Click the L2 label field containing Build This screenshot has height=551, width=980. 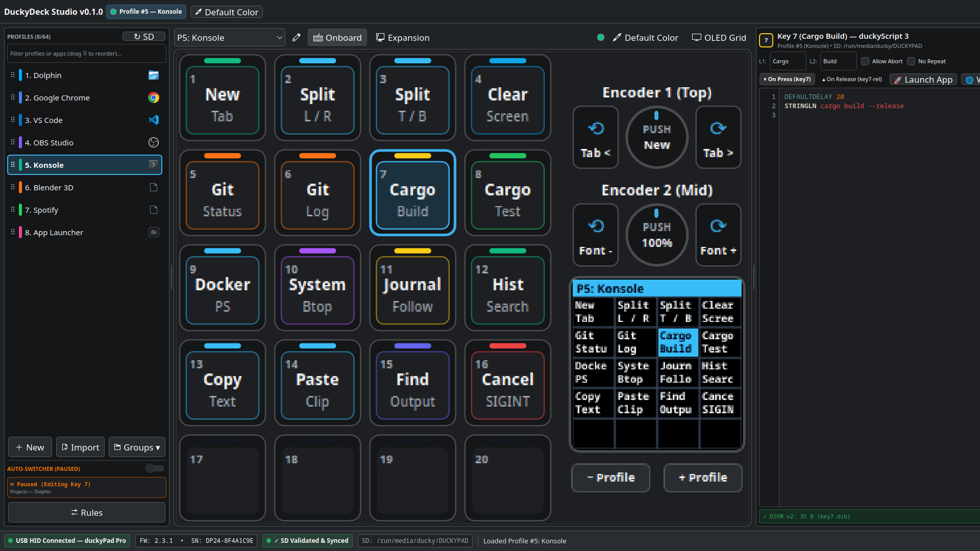pos(838,61)
